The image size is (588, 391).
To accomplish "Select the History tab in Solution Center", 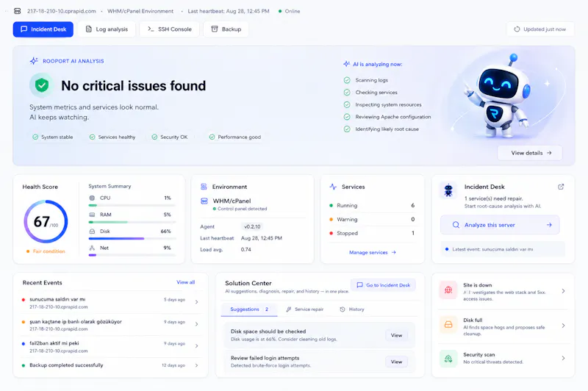I will (352, 309).
